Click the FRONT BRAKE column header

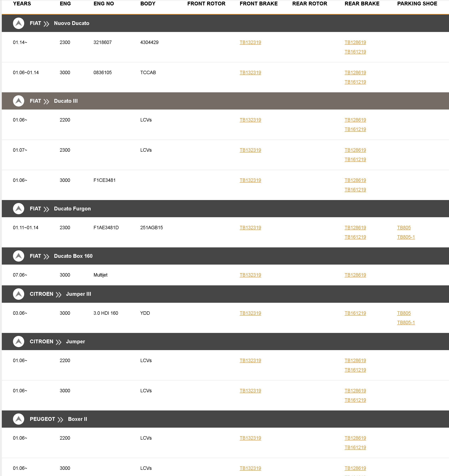(x=258, y=4)
